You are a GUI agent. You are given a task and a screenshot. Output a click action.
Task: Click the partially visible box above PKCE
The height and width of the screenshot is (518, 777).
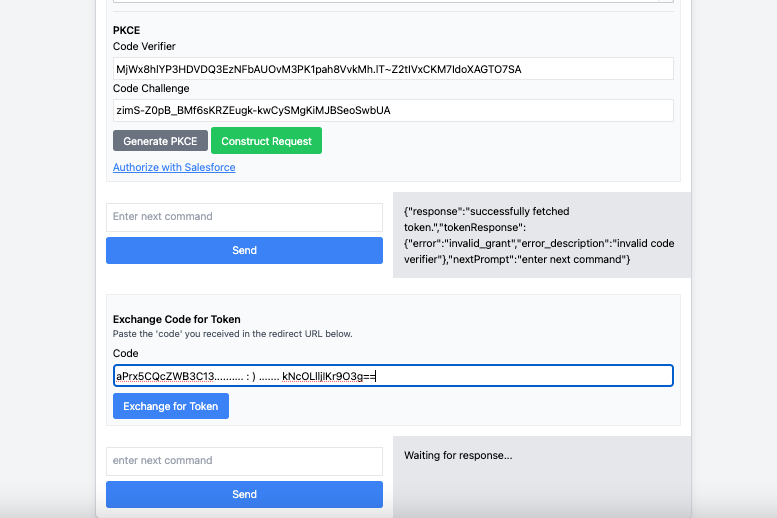click(393, 2)
